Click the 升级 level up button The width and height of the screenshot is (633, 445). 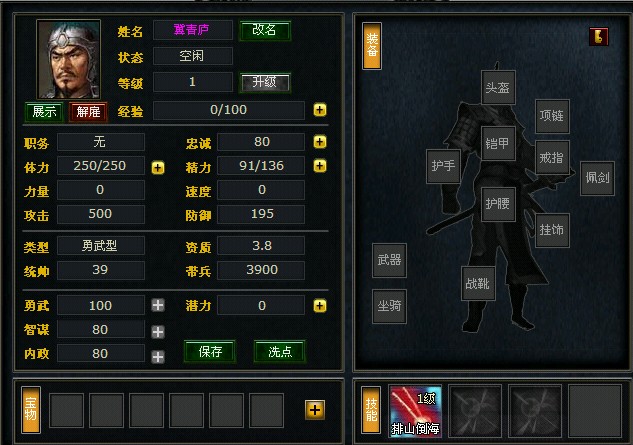tap(265, 83)
